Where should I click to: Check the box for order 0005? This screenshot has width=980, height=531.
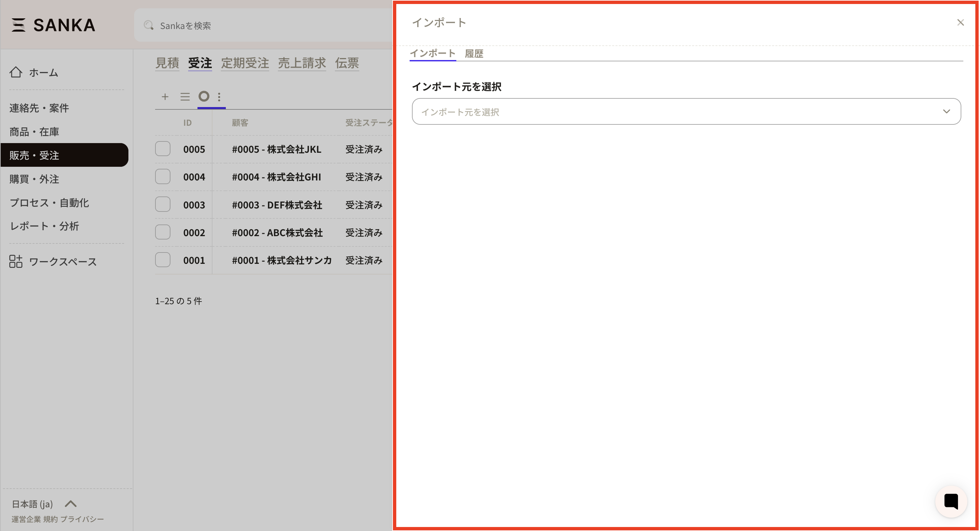[163, 149]
